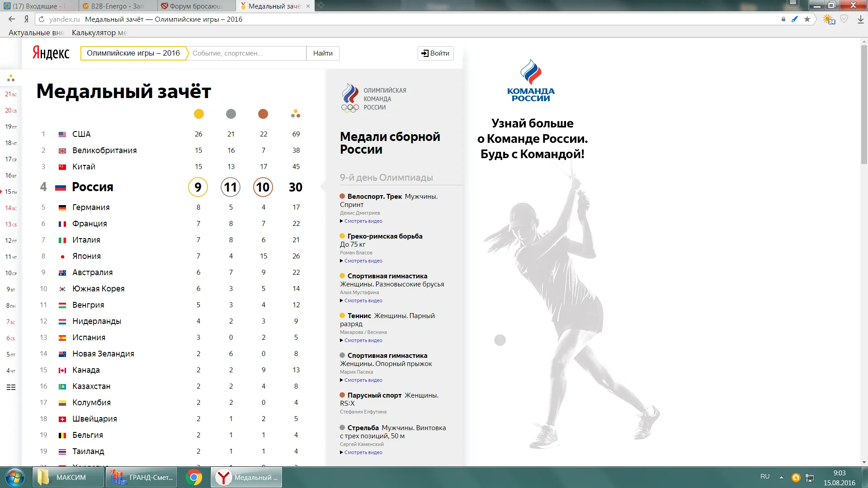Expand video link under Роман Власов

click(x=363, y=261)
